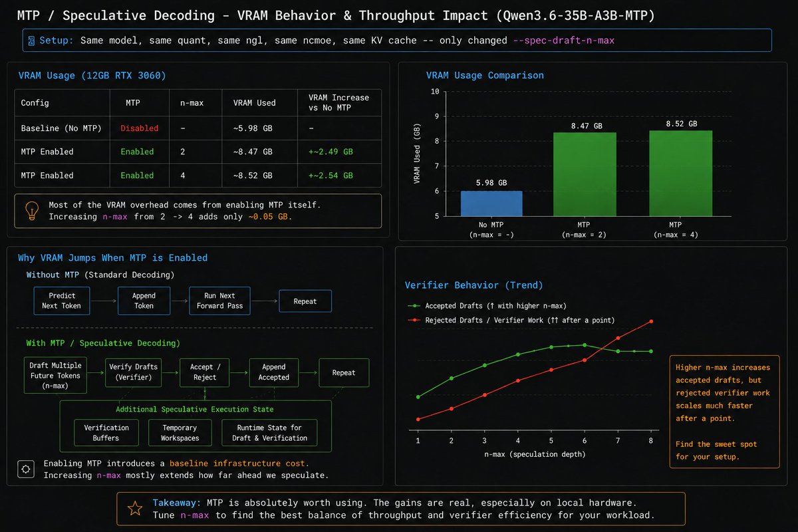798x532 pixels.
Task: Click 'Repeat' box in the With MTP flow
Action: click(x=344, y=372)
